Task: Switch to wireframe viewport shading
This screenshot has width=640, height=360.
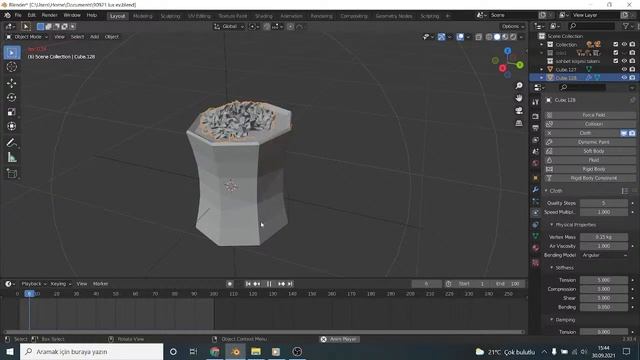Action: pos(489,37)
